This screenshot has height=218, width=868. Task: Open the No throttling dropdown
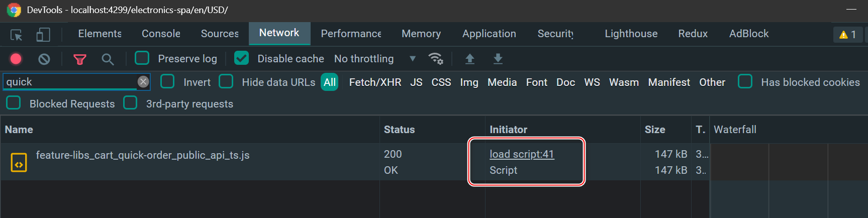(x=374, y=59)
